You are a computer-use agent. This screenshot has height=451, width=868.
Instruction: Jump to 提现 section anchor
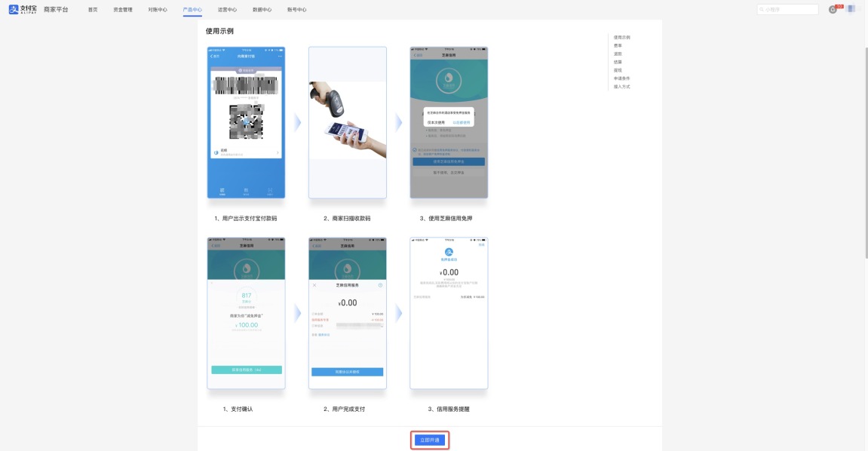coord(618,70)
